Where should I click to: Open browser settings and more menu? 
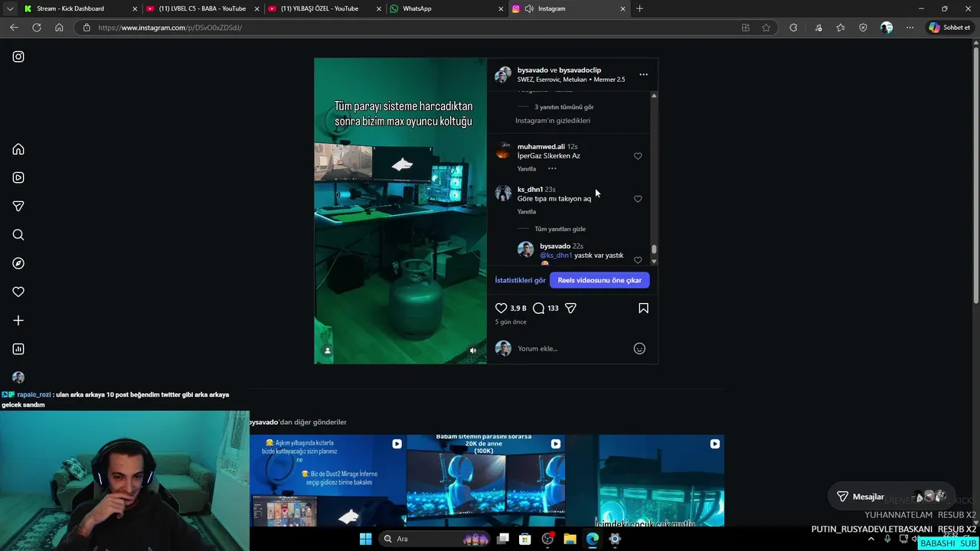(910, 28)
